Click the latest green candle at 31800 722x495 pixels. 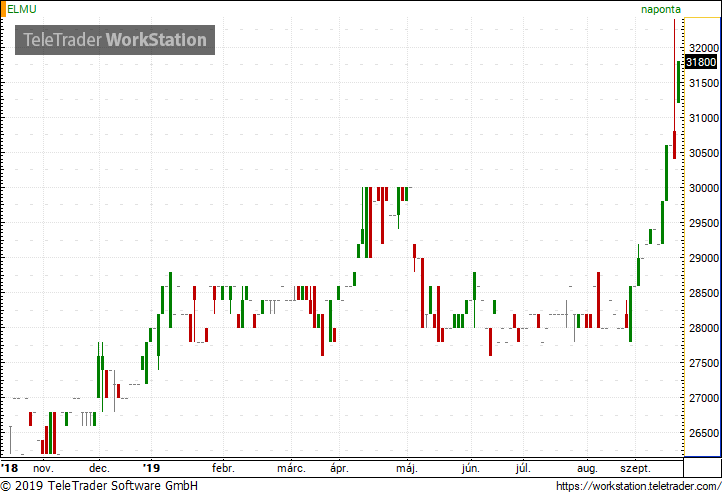coord(679,82)
